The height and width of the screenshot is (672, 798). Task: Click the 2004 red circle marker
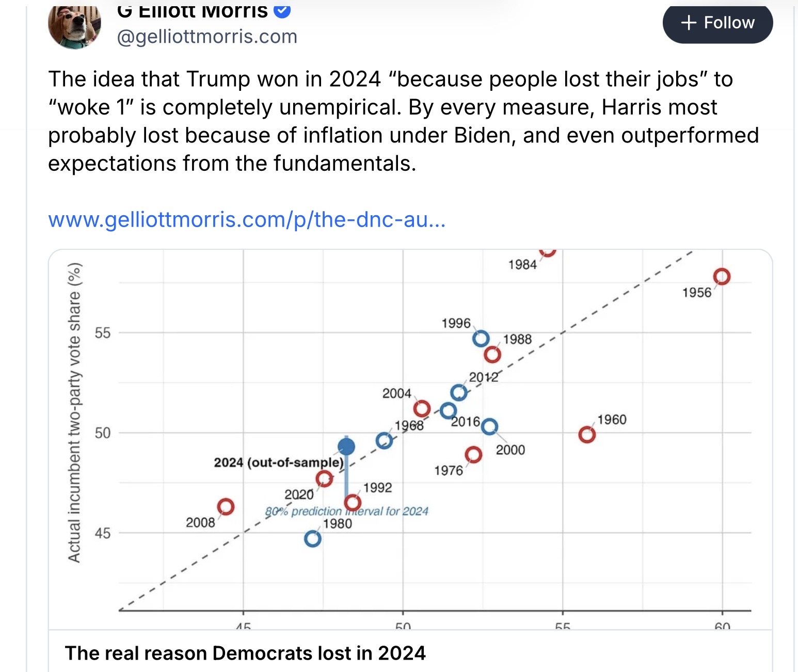[422, 409]
